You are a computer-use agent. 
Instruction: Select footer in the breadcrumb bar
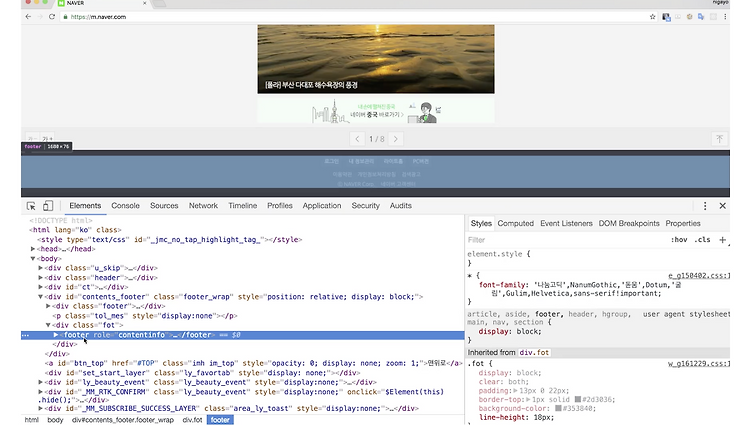(220, 420)
